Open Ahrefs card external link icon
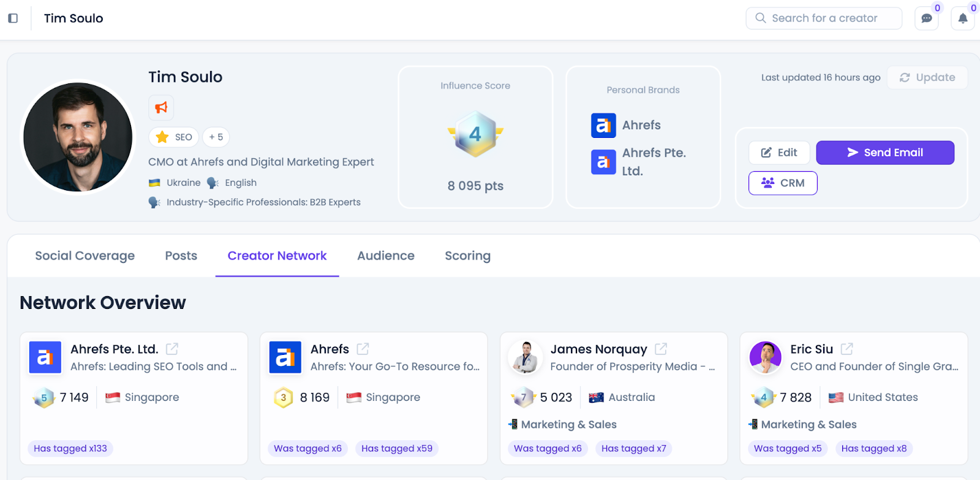Image resolution: width=980 pixels, height=480 pixels. (x=363, y=349)
